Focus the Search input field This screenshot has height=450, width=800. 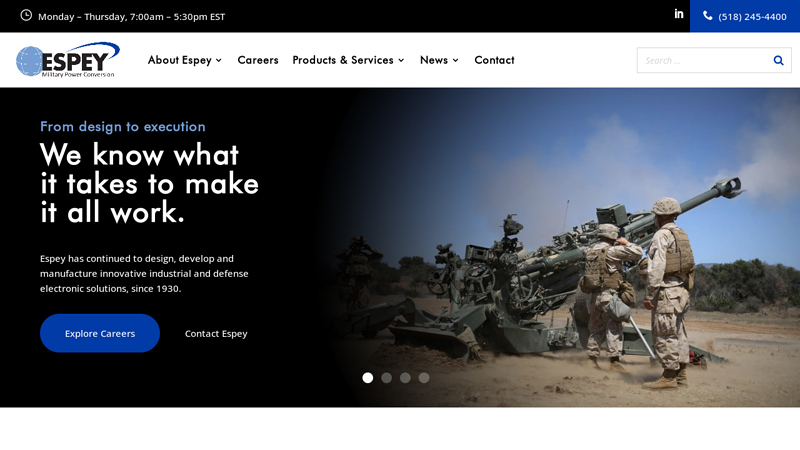tap(705, 60)
